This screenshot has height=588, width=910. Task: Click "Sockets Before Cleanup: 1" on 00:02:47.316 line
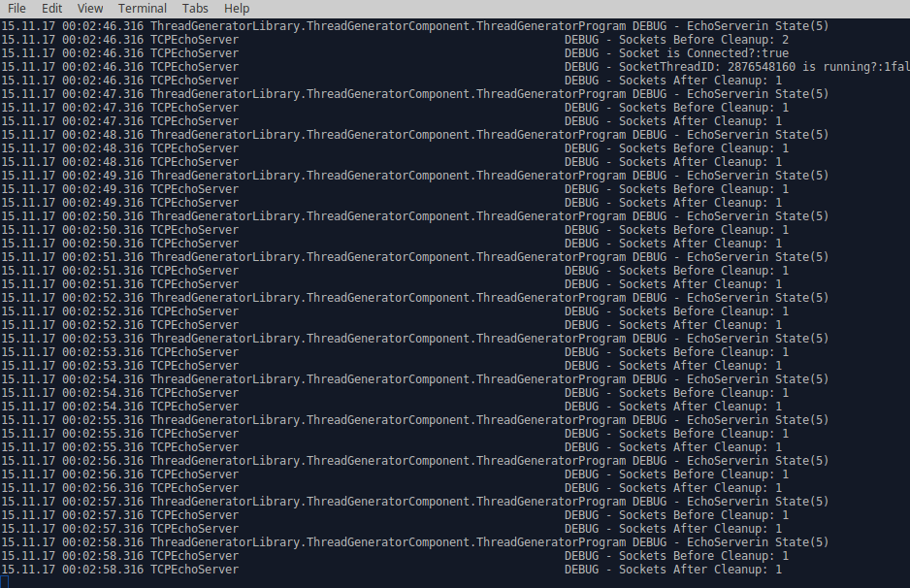pos(703,108)
